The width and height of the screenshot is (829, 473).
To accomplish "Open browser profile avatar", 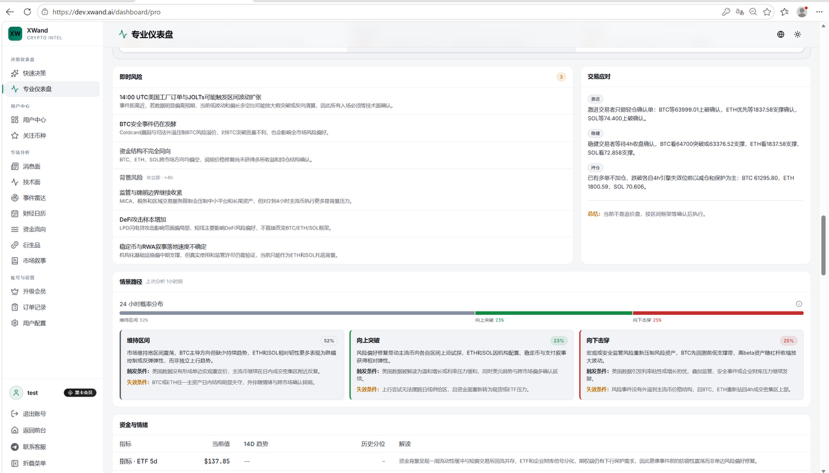I will pos(802,12).
